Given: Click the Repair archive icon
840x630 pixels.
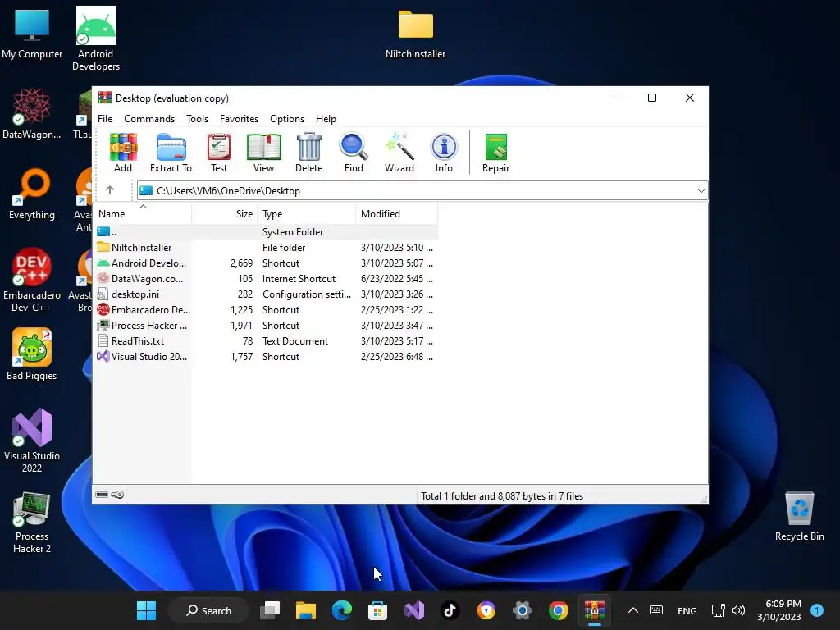Looking at the screenshot, I should pos(495,153).
